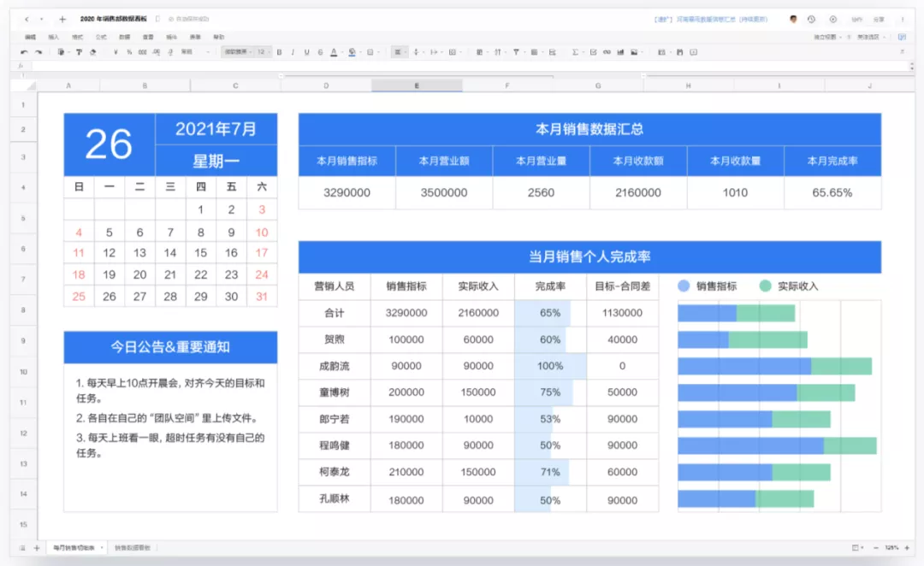924x566 pixels.
Task: Insert an image via the image icon
Action: (634, 52)
